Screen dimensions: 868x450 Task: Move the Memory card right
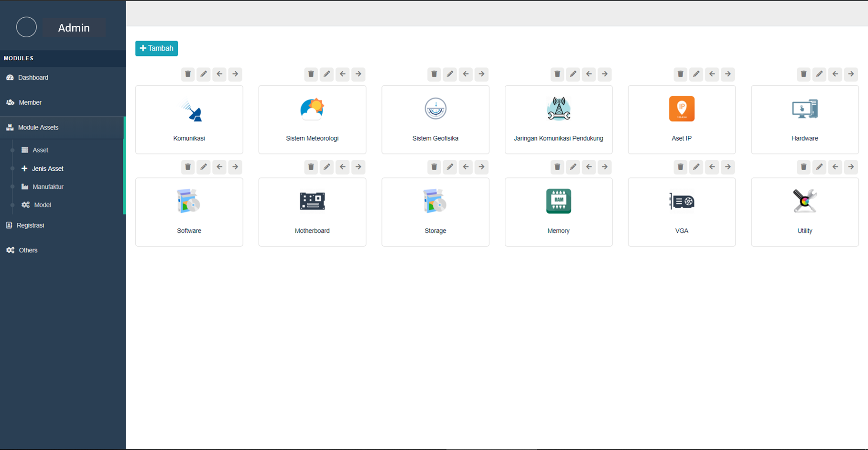605,167
